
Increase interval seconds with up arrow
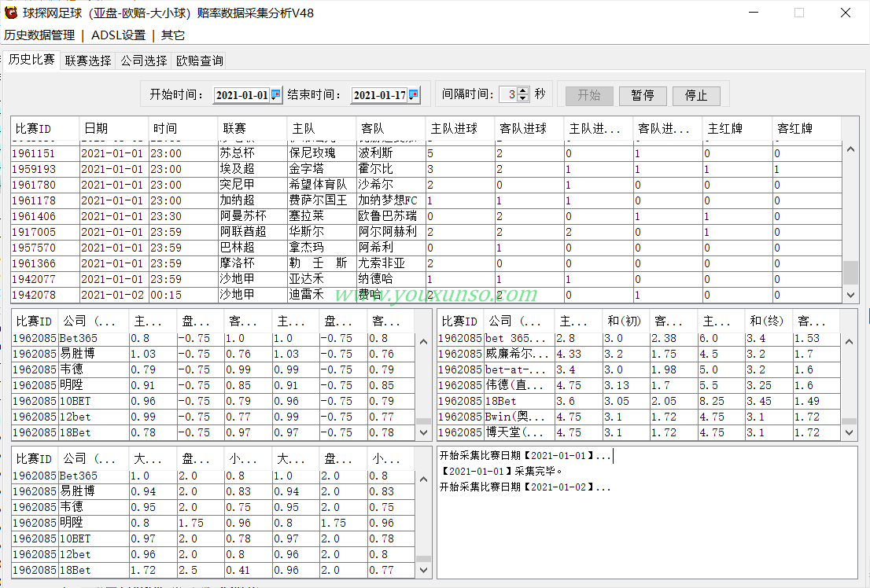522,91
